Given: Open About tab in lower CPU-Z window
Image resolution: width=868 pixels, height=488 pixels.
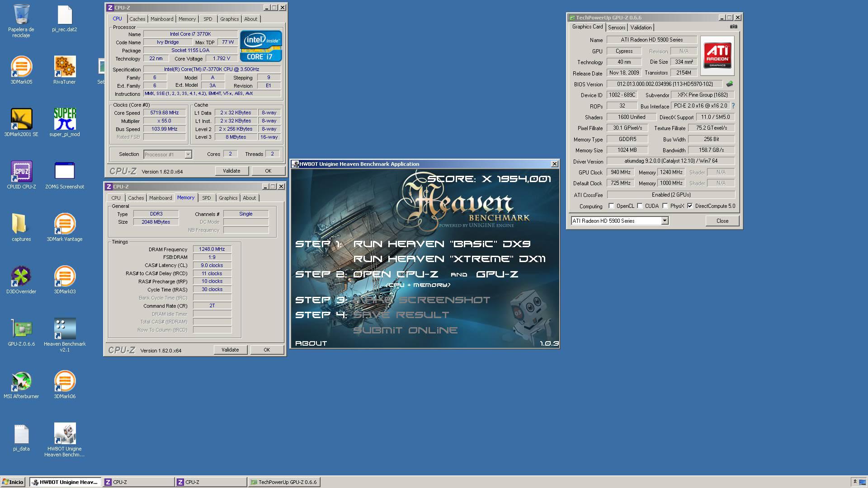Looking at the screenshot, I should coord(249,198).
